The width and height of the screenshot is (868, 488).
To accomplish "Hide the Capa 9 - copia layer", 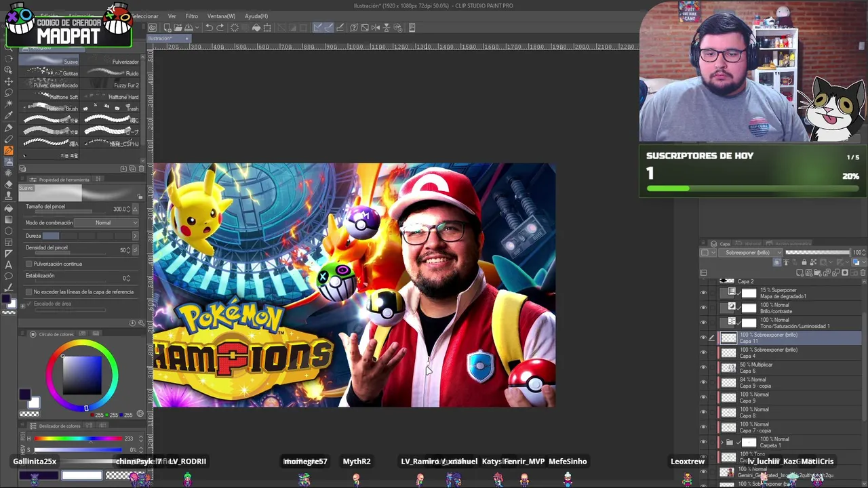I will point(703,382).
